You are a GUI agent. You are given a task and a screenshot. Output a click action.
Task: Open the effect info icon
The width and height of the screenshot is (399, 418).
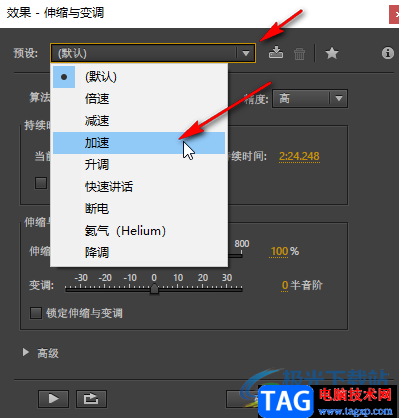tap(388, 53)
